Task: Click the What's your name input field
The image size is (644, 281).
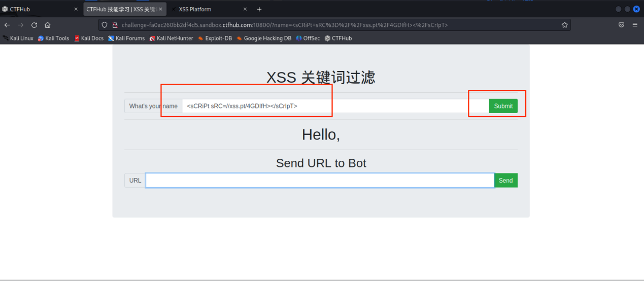Action: (x=335, y=106)
